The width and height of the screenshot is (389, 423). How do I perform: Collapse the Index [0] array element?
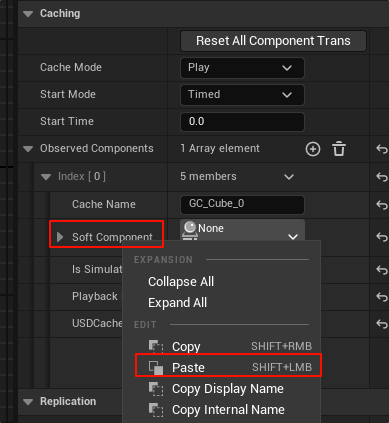click(46, 177)
